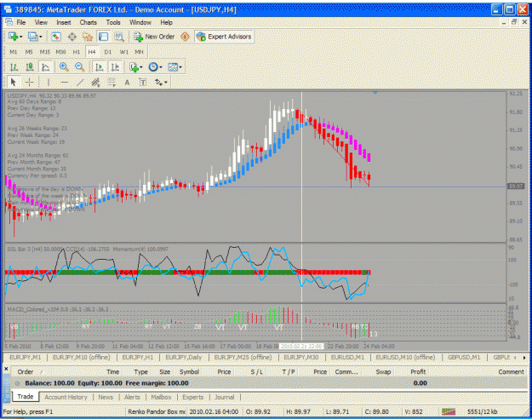532x419 pixels.
Task: Switch chart to Line Chart type
Action: pos(45,67)
